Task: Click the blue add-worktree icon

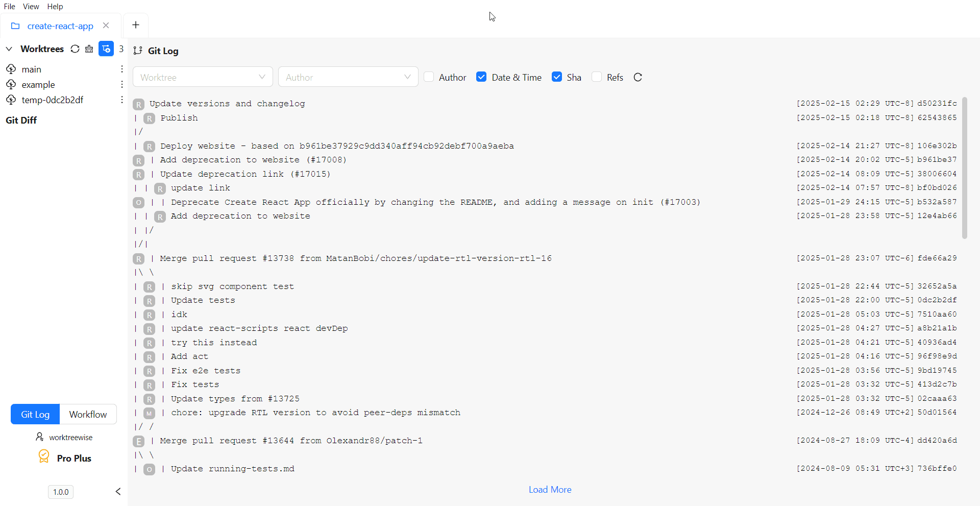Action: [x=106, y=49]
